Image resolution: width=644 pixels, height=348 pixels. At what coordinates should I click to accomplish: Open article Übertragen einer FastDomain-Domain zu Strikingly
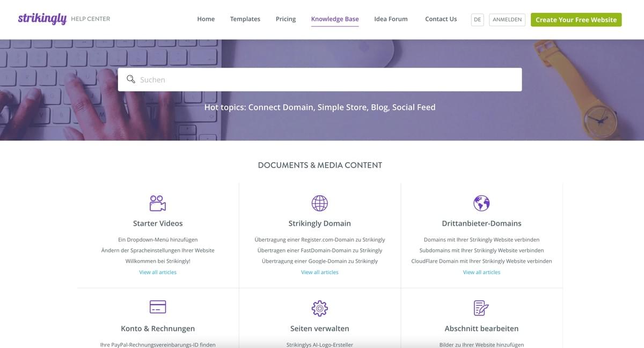coord(320,250)
